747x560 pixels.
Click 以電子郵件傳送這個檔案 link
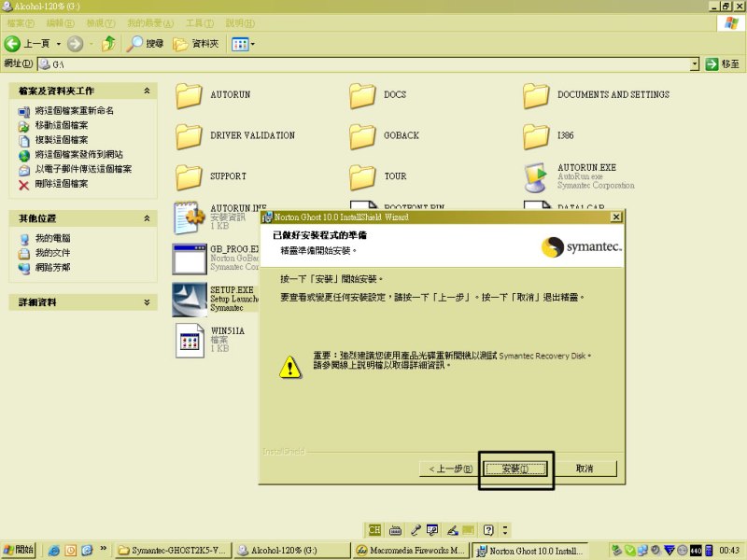coord(83,169)
